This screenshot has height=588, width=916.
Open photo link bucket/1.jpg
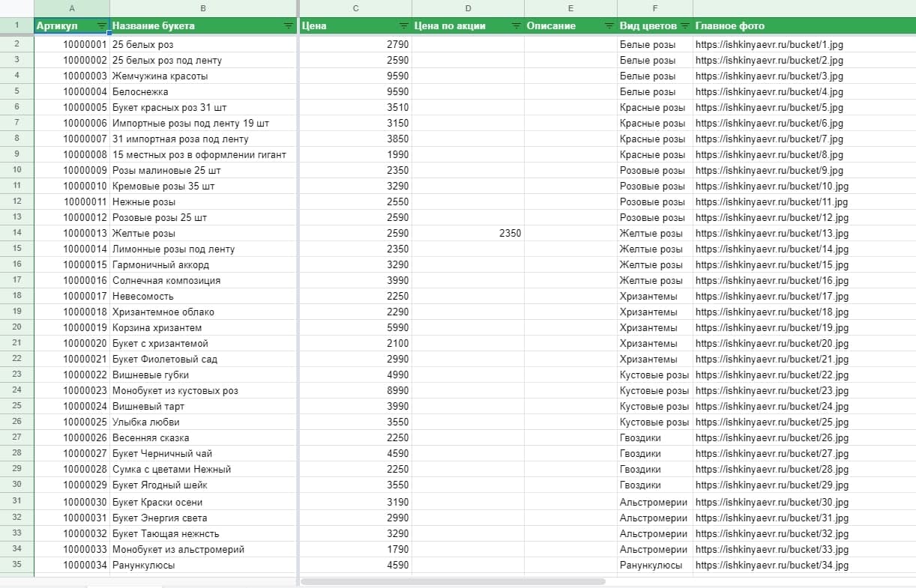tap(769, 45)
